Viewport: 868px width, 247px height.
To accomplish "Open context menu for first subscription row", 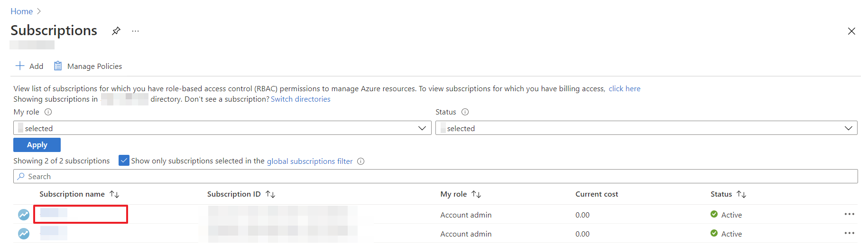I will tap(849, 214).
